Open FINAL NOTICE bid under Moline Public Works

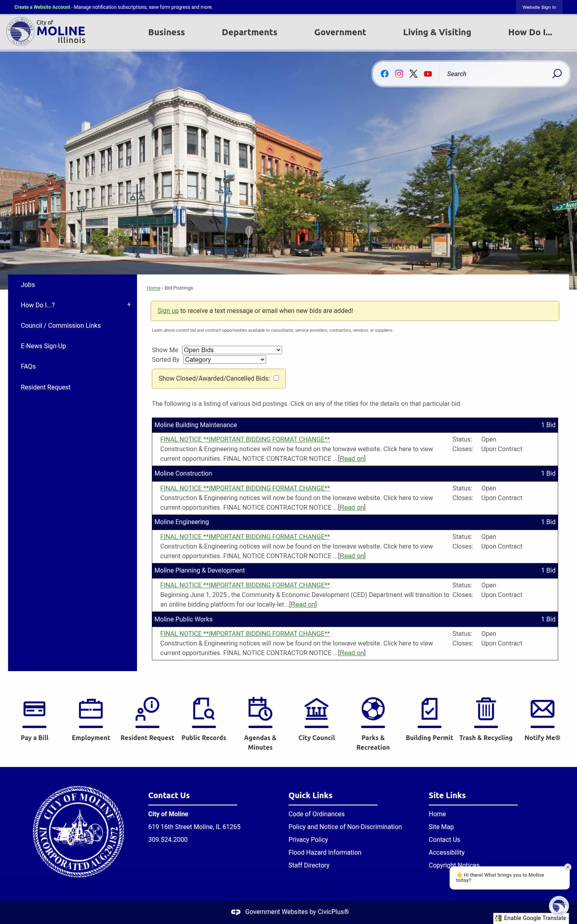click(x=245, y=633)
